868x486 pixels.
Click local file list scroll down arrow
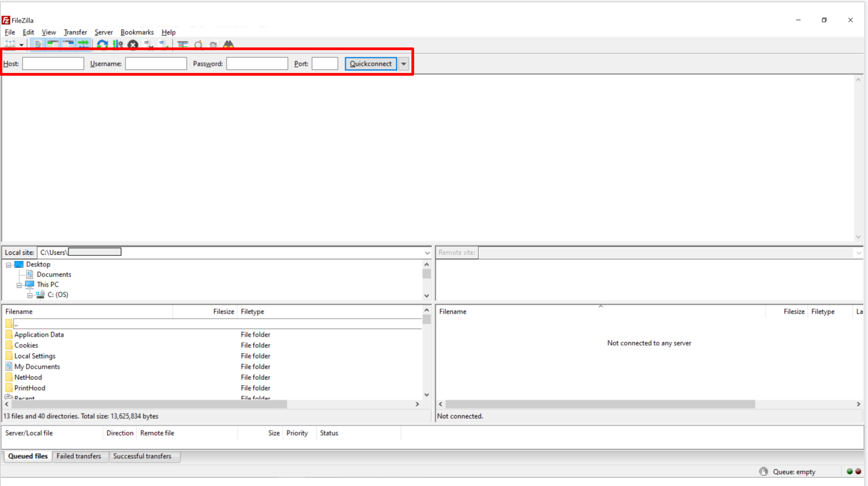click(427, 395)
